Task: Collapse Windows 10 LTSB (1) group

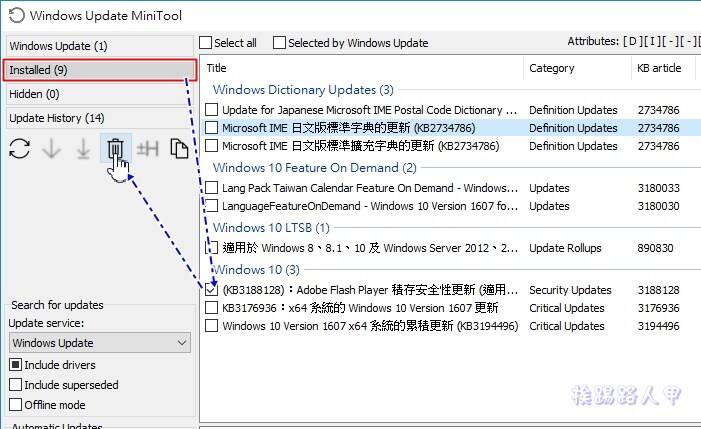Action: click(271, 228)
